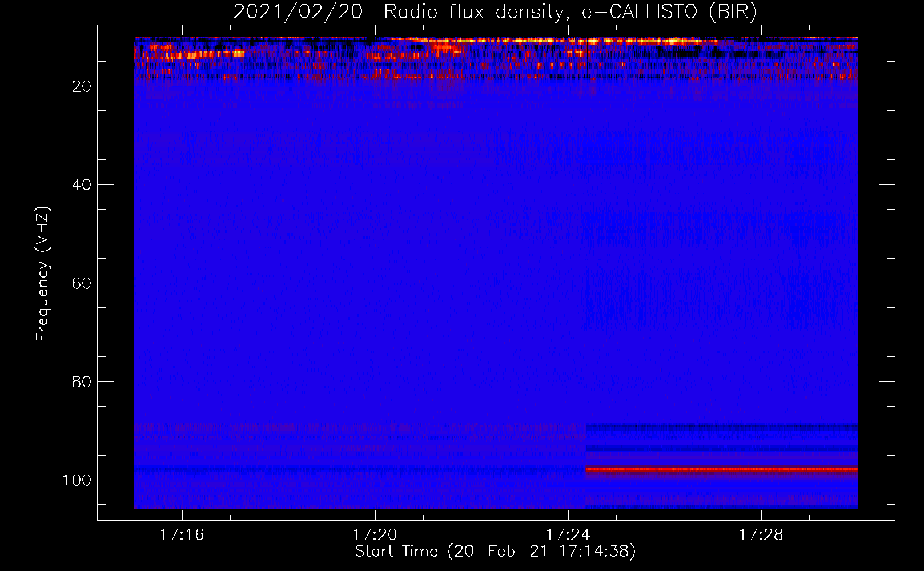
Task: Click the bright red emission band near 98 MHz
Action: pyautogui.click(x=721, y=470)
